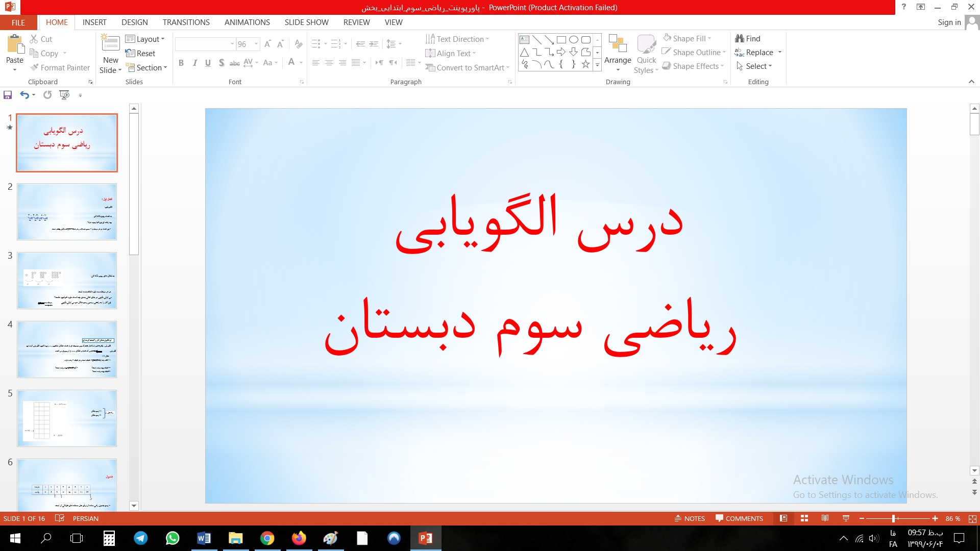Open the Arrange shapes tool

(x=618, y=53)
